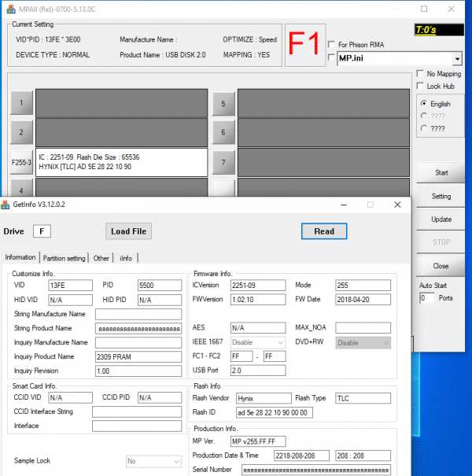Close the GetInfo window
Viewport: 472px width, 476px height.
click(397, 205)
